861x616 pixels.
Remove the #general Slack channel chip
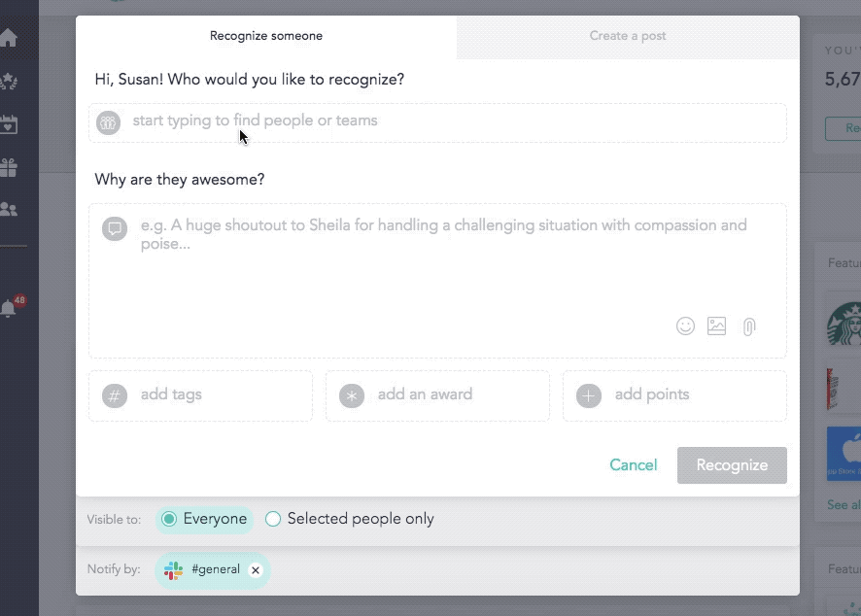pos(256,570)
